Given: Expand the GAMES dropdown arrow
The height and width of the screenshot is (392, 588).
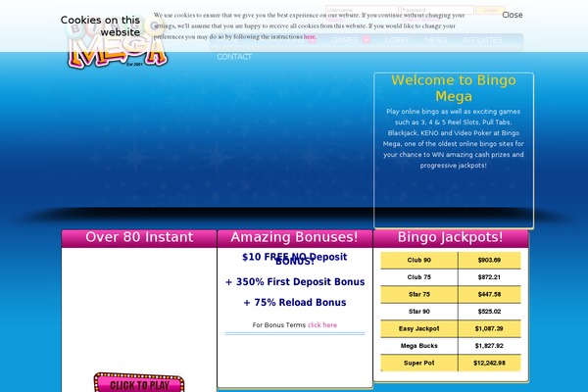Looking at the screenshot, I should pyautogui.click(x=366, y=40).
